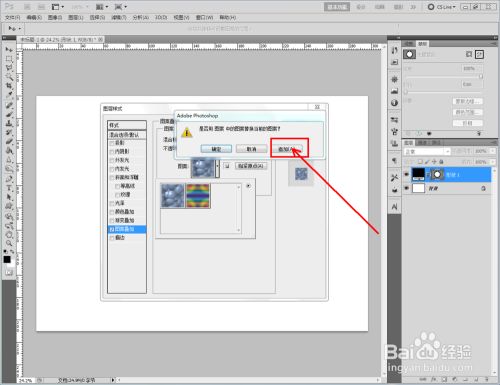The width and height of the screenshot is (500, 385).
Task: Click the mask feather slider handle
Action: (x=406, y=92)
